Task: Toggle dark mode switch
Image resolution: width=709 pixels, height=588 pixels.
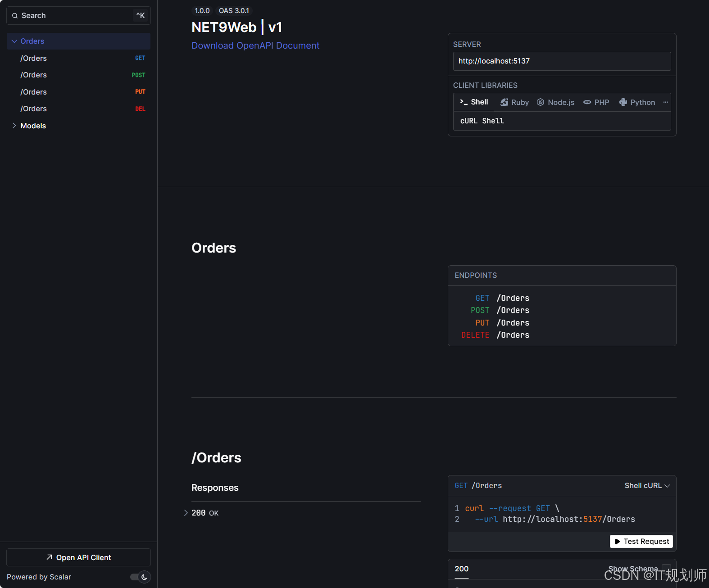Action: tap(140, 577)
